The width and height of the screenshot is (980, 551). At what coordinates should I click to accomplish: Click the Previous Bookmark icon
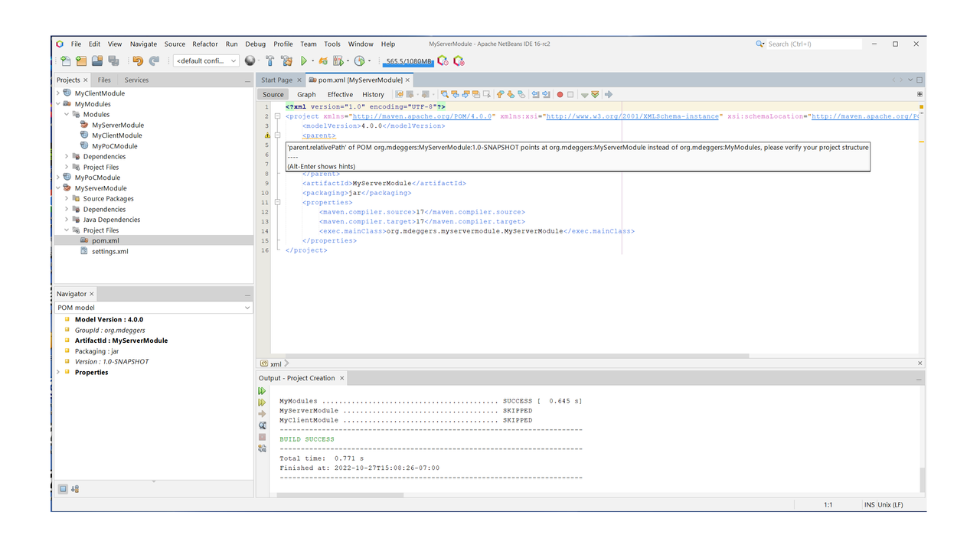click(500, 94)
